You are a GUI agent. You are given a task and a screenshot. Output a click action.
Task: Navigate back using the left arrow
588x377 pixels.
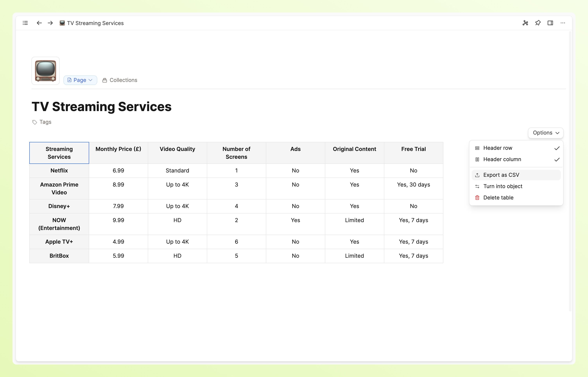[x=39, y=23]
